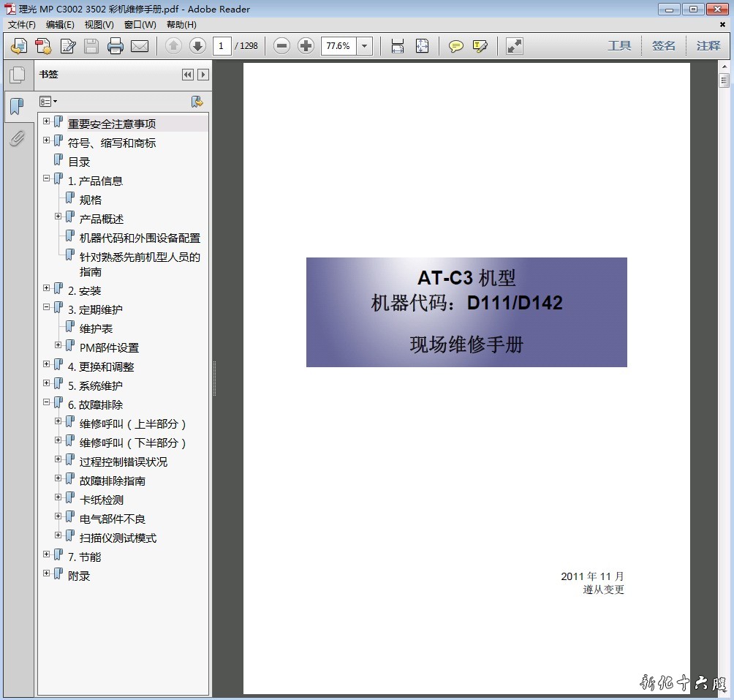
Task: Add a sticky note comment
Action: pyautogui.click(x=455, y=46)
